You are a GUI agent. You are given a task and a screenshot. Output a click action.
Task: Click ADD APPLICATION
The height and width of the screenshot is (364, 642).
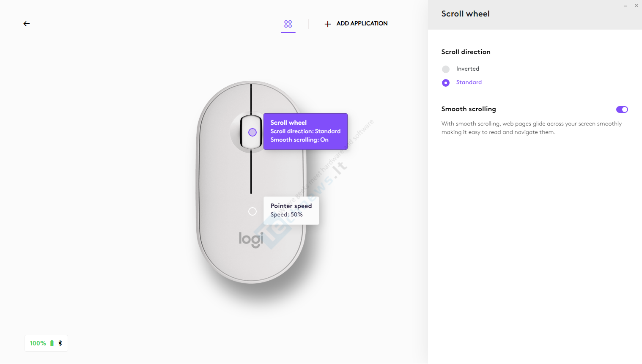(x=362, y=24)
